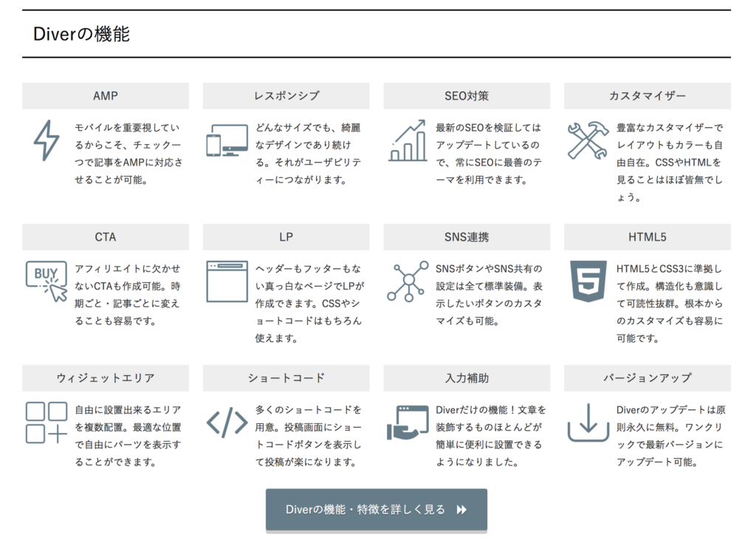Click the SNS network nodes icon
The width and height of the screenshot is (756, 554).
tap(408, 281)
